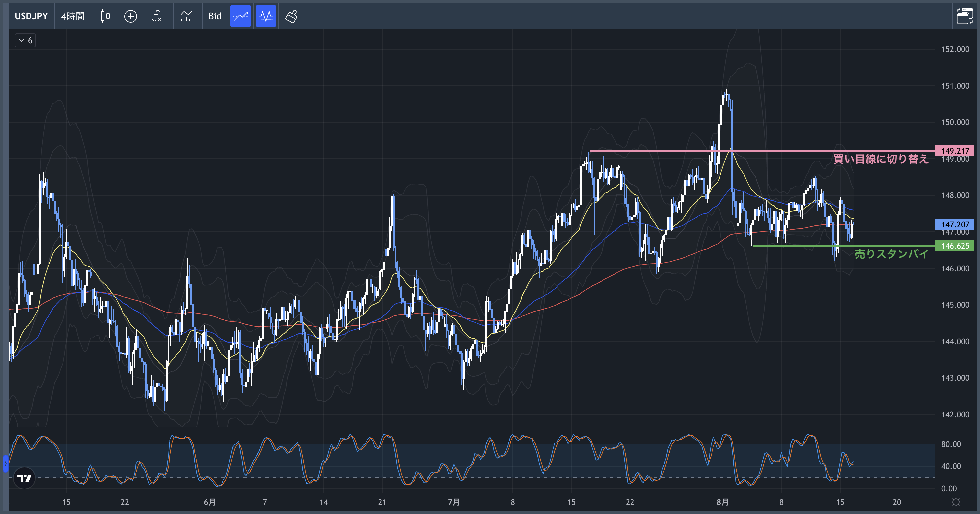Select the 売りスタンバイ annotation text
Image resolution: width=980 pixels, height=514 pixels.
891,254
